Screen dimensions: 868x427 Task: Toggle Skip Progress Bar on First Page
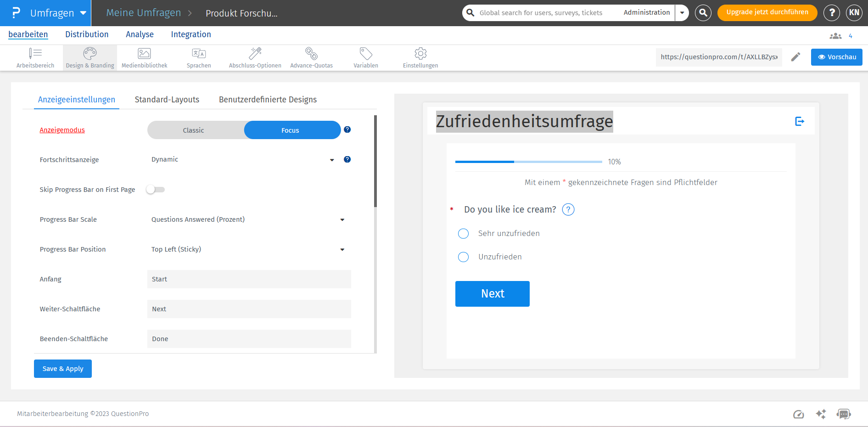point(155,190)
